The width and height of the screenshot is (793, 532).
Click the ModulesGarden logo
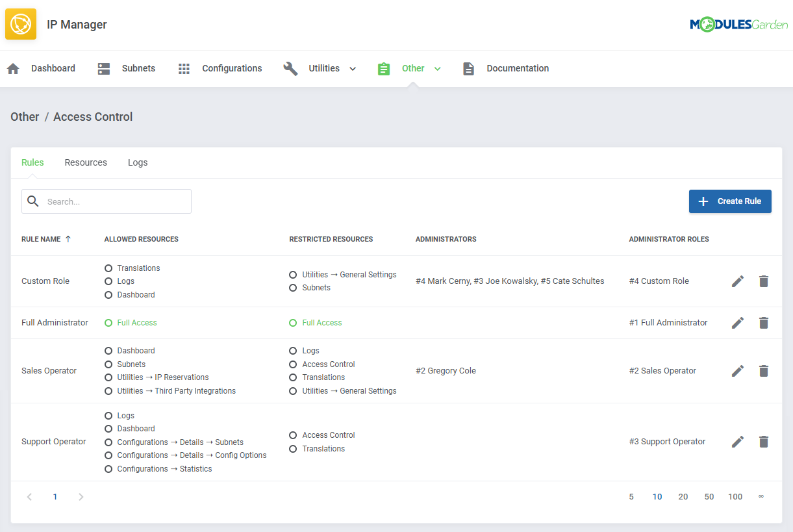pyautogui.click(x=738, y=25)
